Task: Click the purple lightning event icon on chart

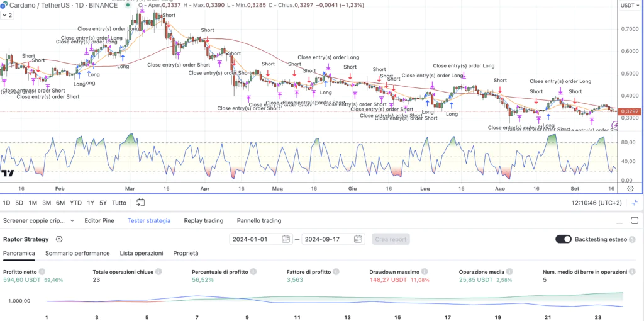Action: click(x=615, y=125)
